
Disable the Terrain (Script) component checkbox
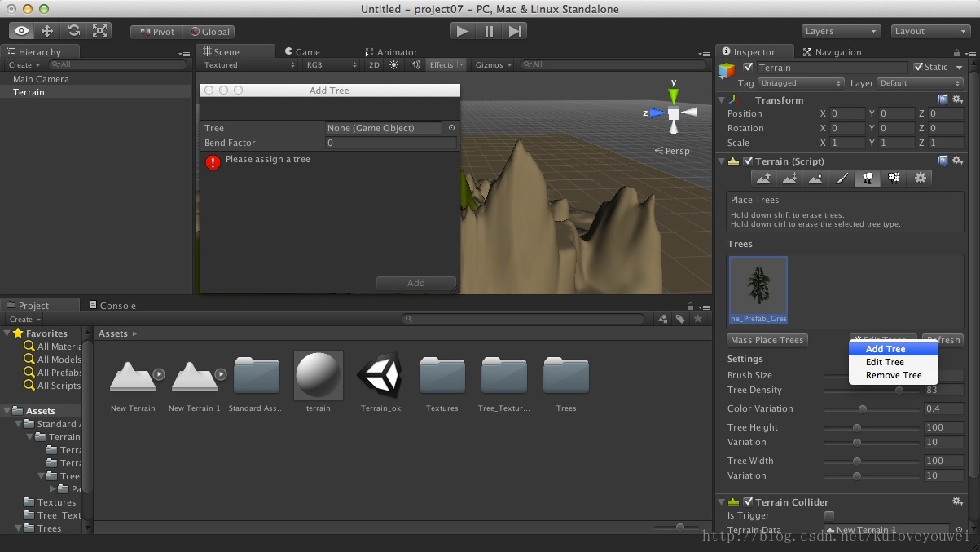(x=749, y=161)
